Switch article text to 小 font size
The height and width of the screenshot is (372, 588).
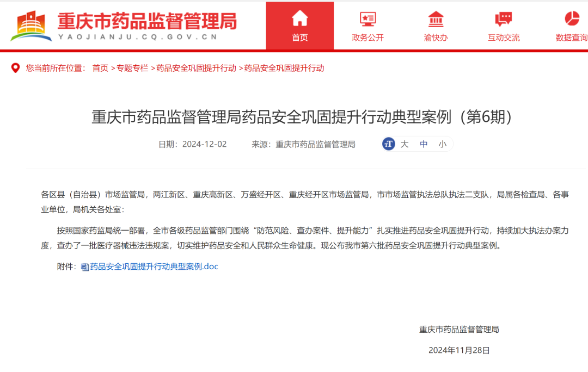click(443, 144)
